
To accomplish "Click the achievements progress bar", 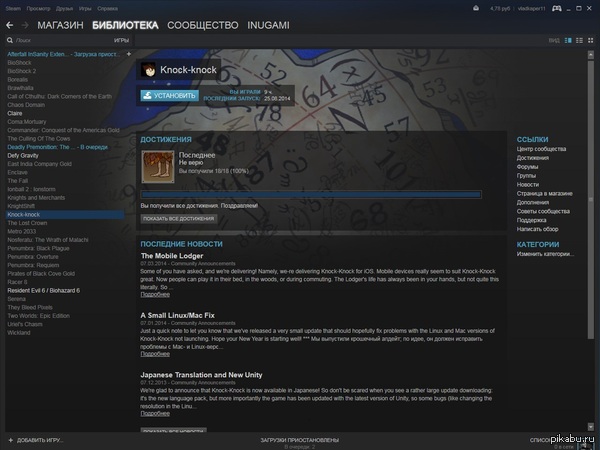I will click(x=320, y=193).
